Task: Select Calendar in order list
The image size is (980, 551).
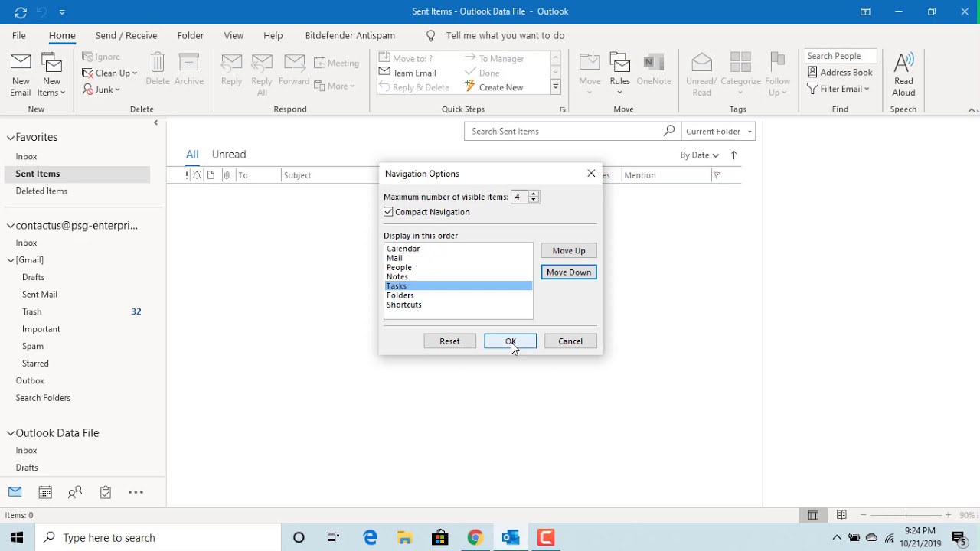Action: tap(458, 249)
